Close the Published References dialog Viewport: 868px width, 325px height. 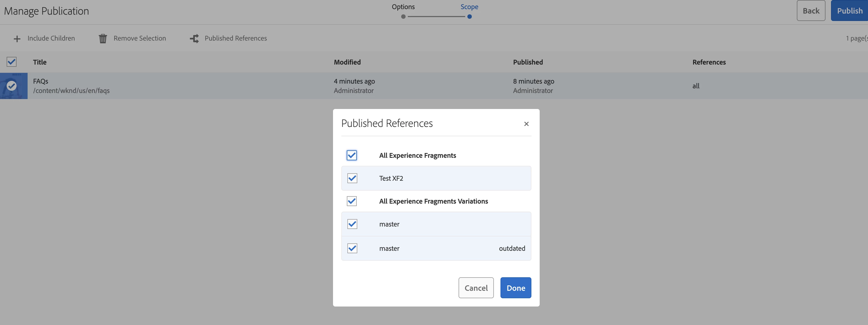pyautogui.click(x=526, y=124)
